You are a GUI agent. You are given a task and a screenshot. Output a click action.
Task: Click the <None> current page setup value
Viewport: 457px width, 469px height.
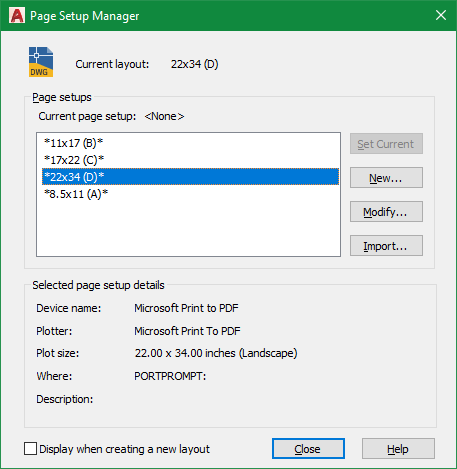coord(164,116)
